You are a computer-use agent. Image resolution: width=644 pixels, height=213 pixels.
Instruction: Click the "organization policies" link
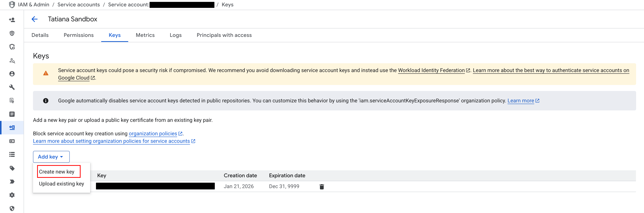(153, 133)
